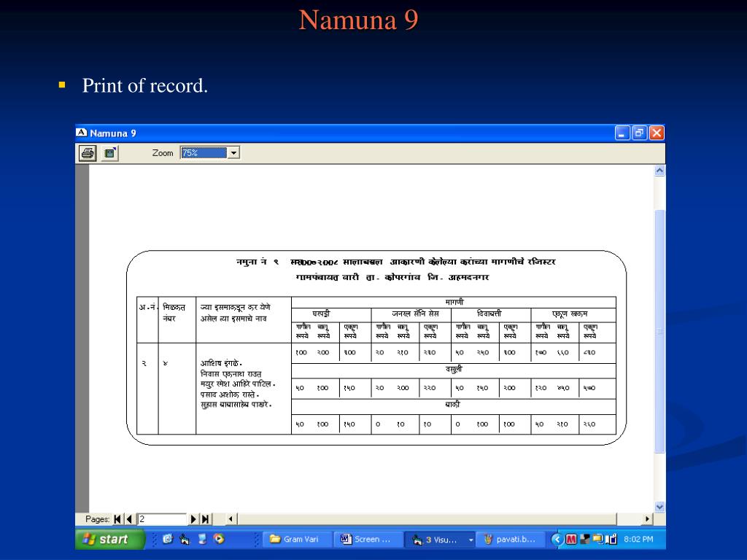Screen dimensions: 747x560
Task: Switch to Screen Word document taskbar button
Action: click(x=368, y=539)
